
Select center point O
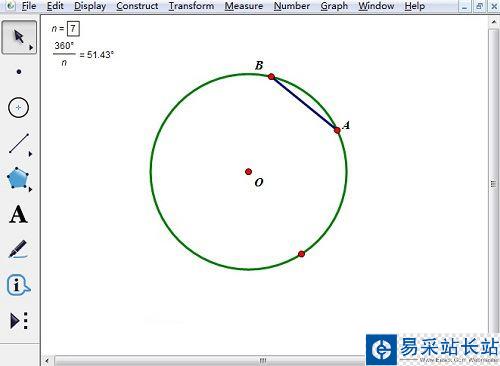tap(248, 172)
